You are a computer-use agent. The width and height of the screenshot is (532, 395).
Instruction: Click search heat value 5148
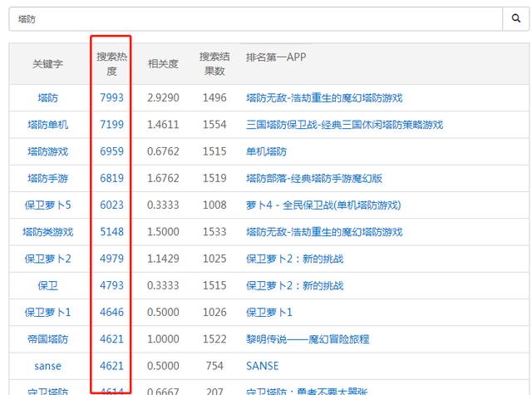pyautogui.click(x=111, y=232)
